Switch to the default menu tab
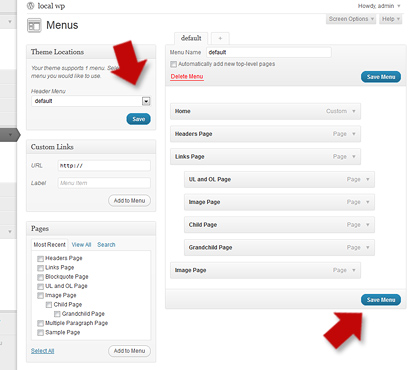The image size is (412, 370). coord(191,38)
